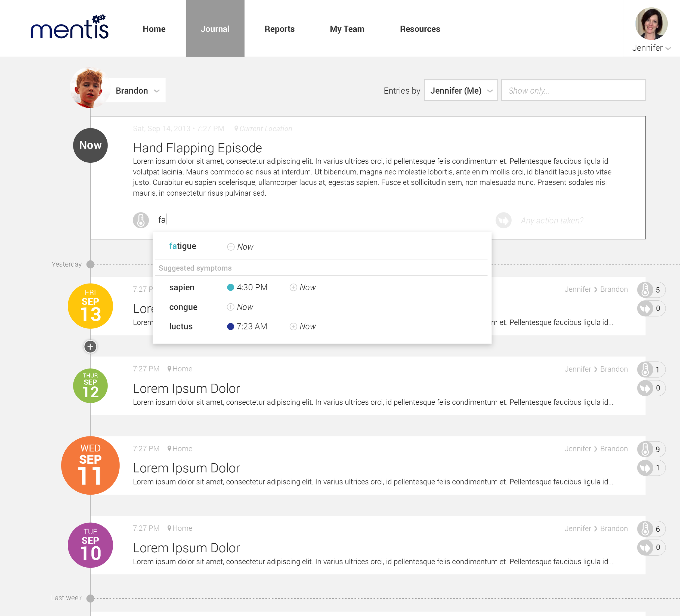The width and height of the screenshot is (680, 616).
Task: Click Now beside the fatigue suggestion
Action: pos(245,247)
